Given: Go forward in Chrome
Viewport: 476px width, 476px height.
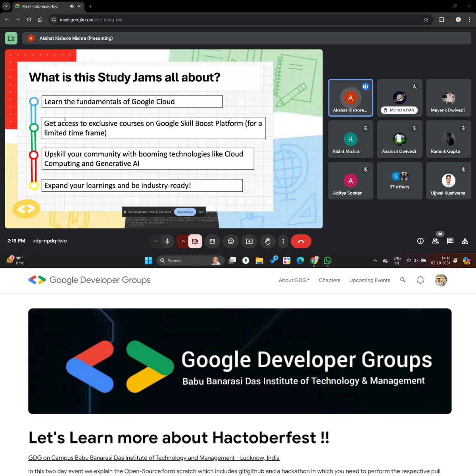Looking at the screenshot, I should click(18, 19).
